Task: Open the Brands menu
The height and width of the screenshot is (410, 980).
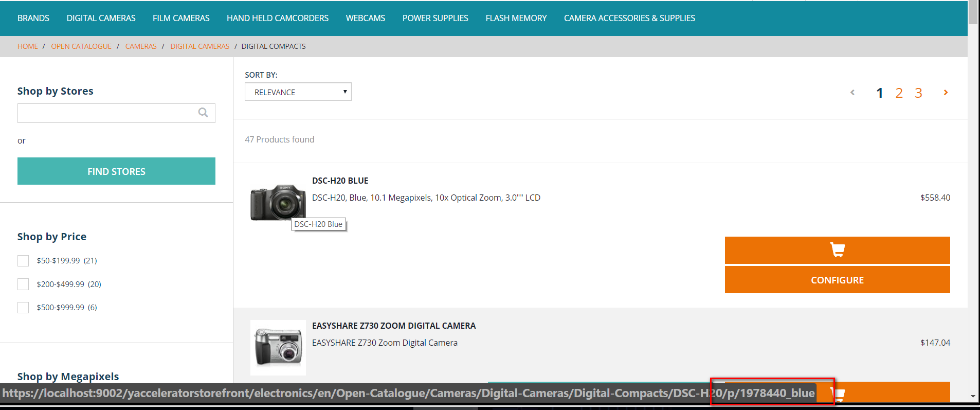Action: click(x=33, y=18)
